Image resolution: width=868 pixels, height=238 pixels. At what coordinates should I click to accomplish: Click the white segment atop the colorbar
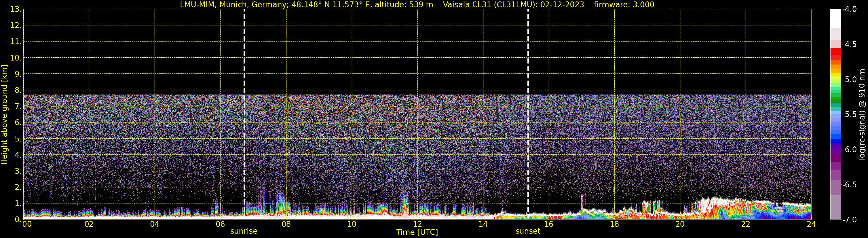pos(835,18)
